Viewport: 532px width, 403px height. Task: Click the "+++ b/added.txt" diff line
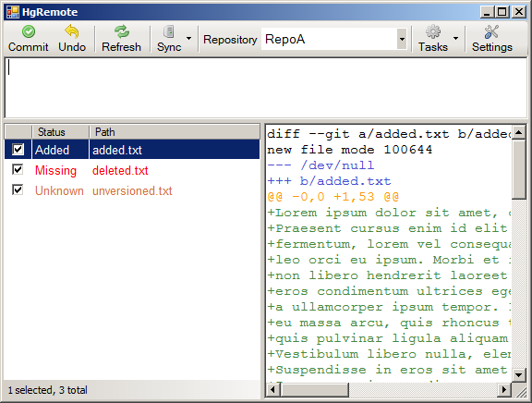pos(329,181)
